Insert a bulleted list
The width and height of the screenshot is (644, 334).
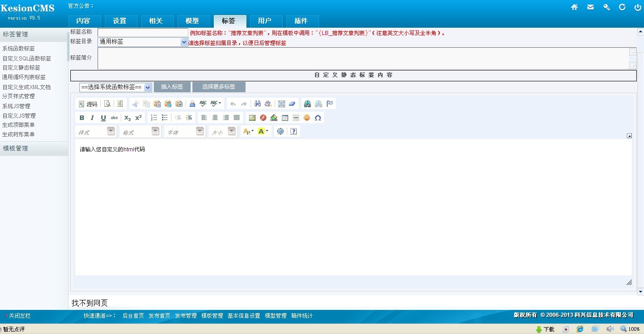165,118
